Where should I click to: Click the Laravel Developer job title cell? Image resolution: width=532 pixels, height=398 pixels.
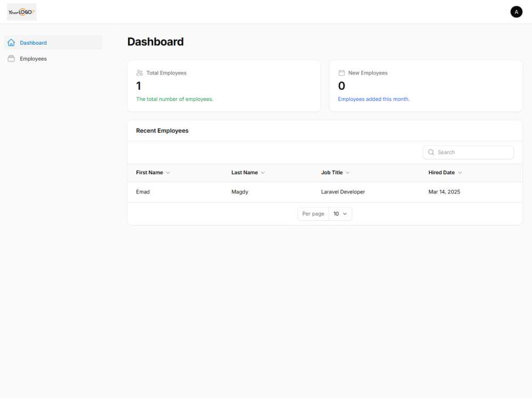coord(343,192)
